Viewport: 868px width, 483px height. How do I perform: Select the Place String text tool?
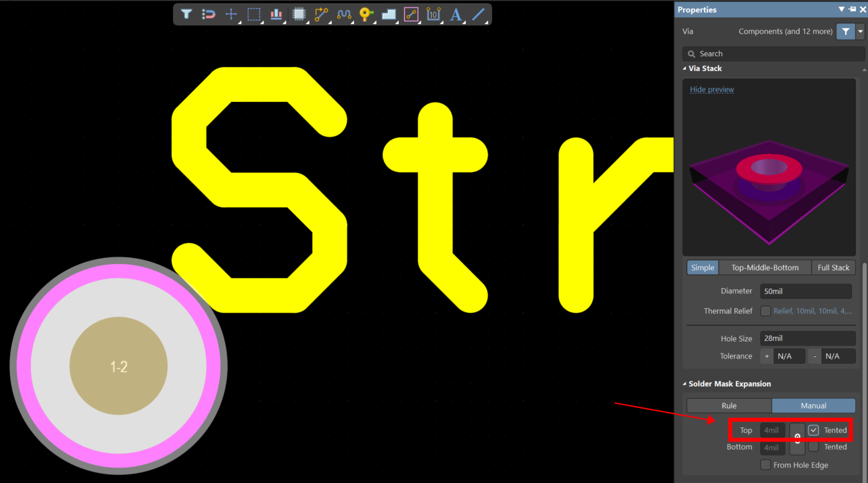(x=456, y=14)
